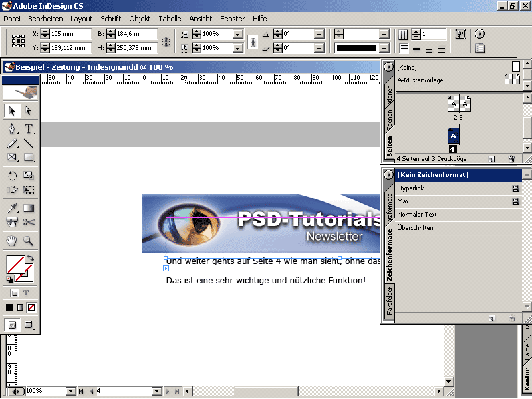
Task: Open the Layout menu
Action: [81, 19]
